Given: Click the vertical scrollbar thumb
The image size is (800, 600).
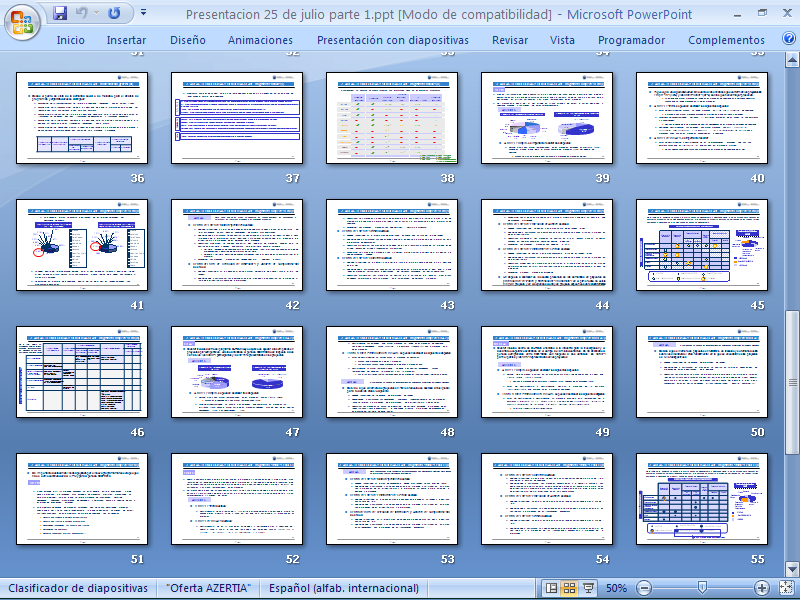Looking at the screenshot, I should (x=792, y=382).
